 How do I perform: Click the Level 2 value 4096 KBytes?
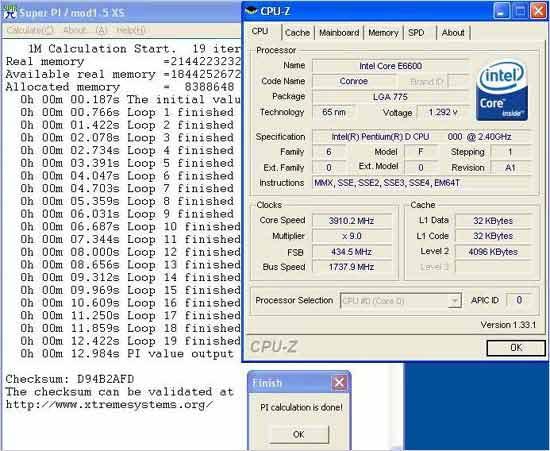point(493,252)
